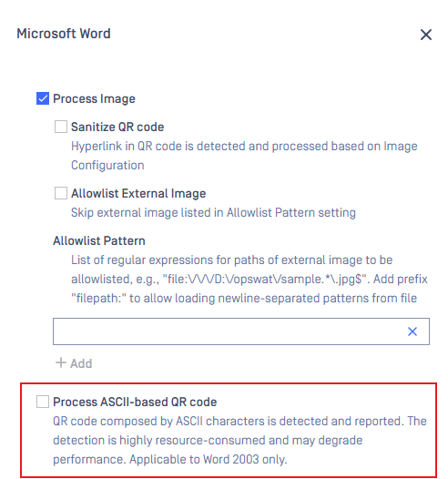
Task: Tick the Allowlist External Image checkbox
Action: click(61, 193)
